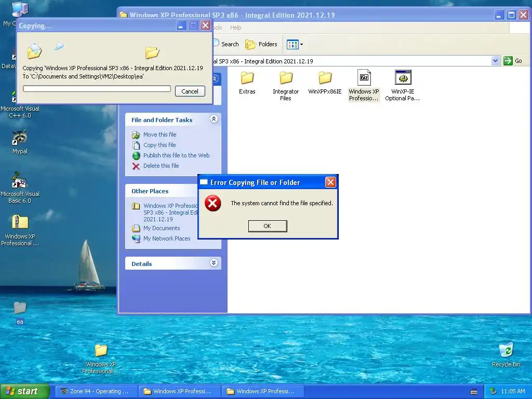532x399 pixels.
Task: Open the Help menu
Action: (x=235, y=28)
